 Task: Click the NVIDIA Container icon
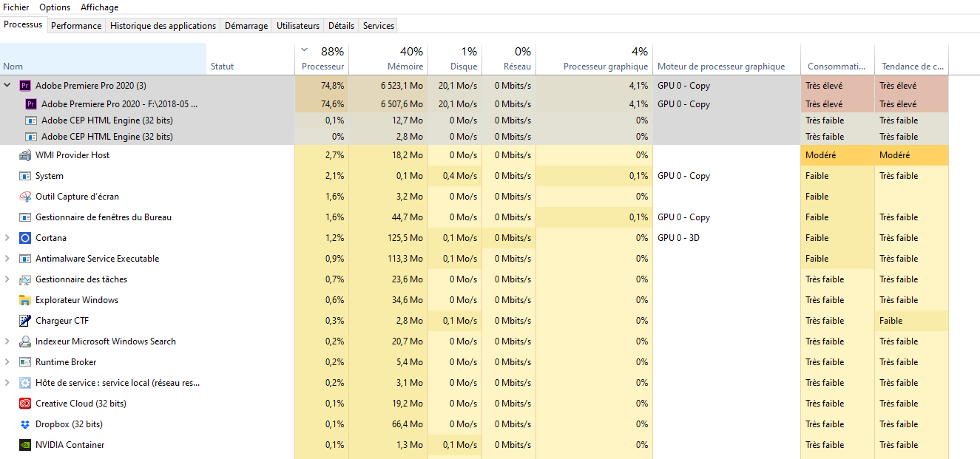point(25,445)
